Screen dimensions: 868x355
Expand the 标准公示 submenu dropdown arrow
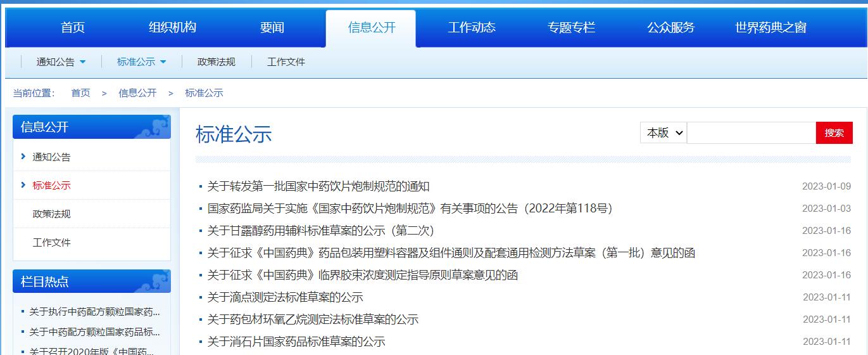click(163, 62)
